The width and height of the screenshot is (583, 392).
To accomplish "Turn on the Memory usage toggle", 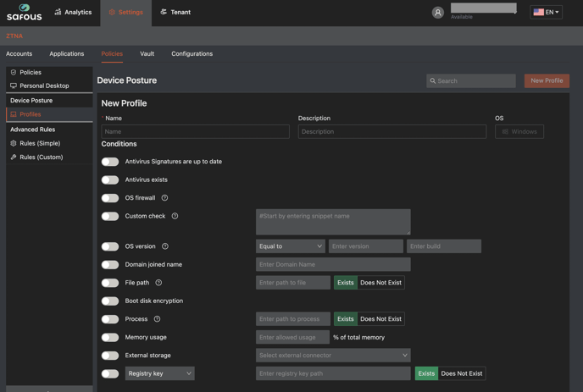I will pos(110,338).
